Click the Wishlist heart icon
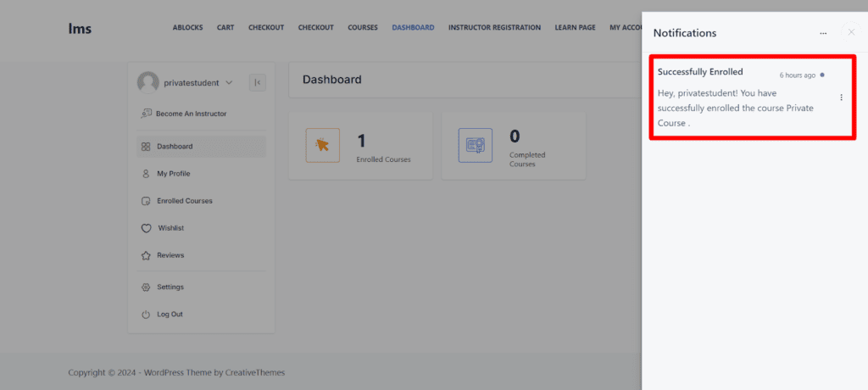The image size is (868, 390). [x=146, y=228]
